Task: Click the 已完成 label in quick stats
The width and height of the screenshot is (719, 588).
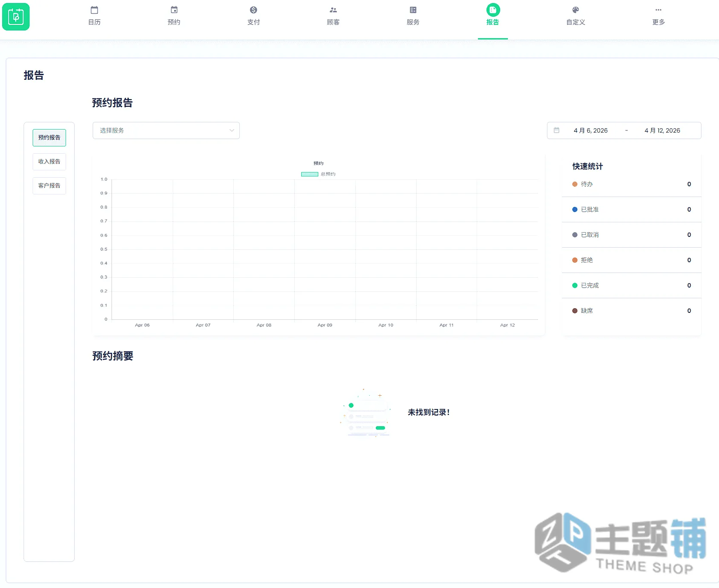Action: click(x=590, y=285)
